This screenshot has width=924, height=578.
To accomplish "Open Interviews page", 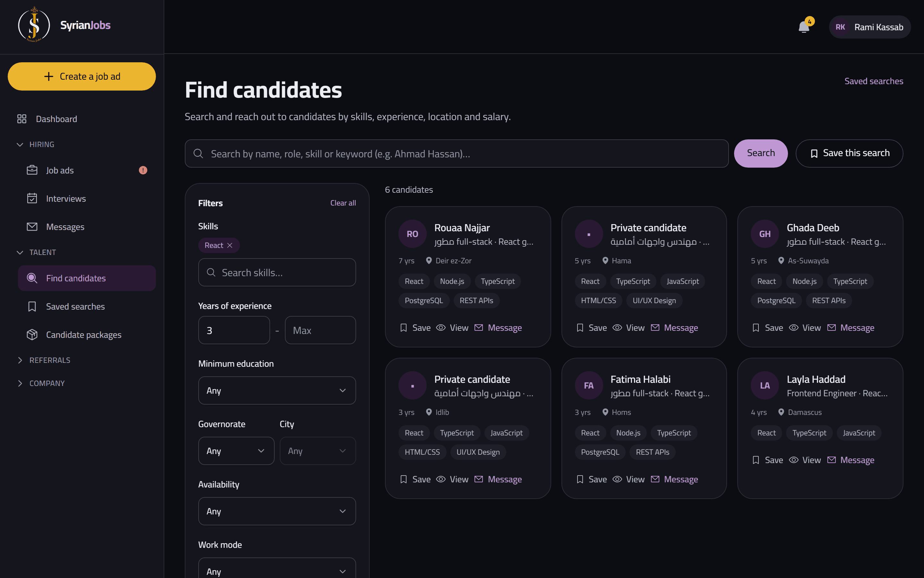I will 87,198.
